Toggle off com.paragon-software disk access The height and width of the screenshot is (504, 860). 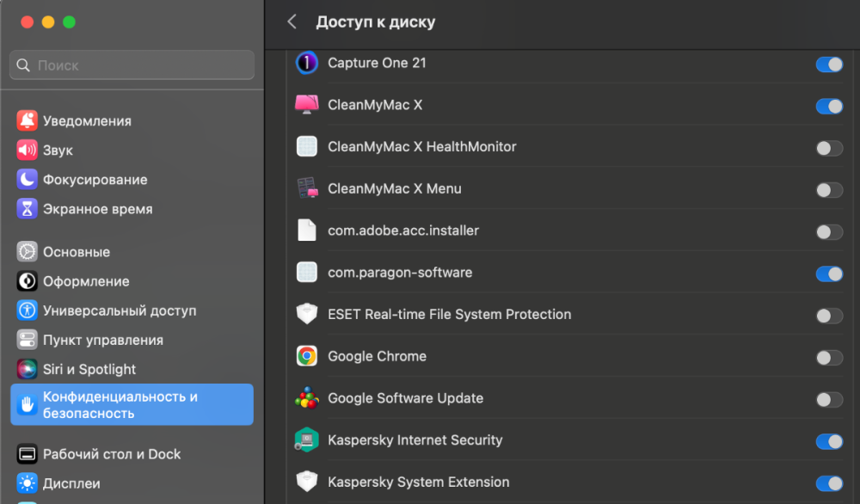click(829, 274)
